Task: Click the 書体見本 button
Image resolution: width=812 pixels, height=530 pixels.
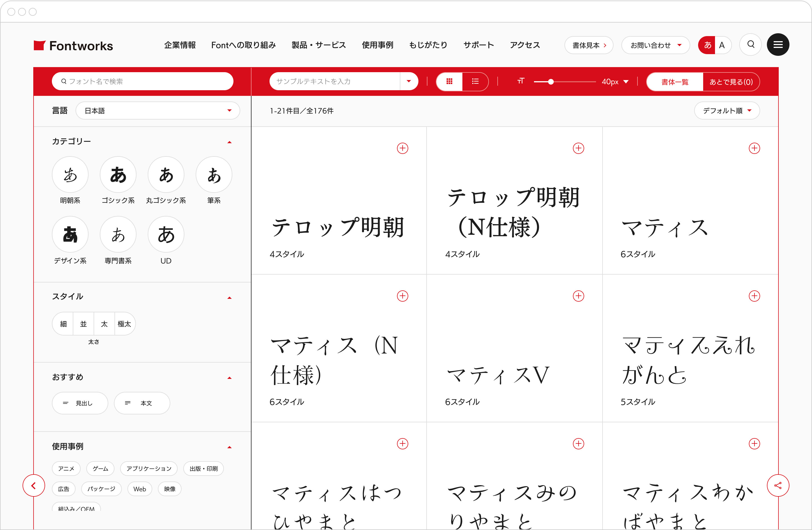Action: (589, 45)
